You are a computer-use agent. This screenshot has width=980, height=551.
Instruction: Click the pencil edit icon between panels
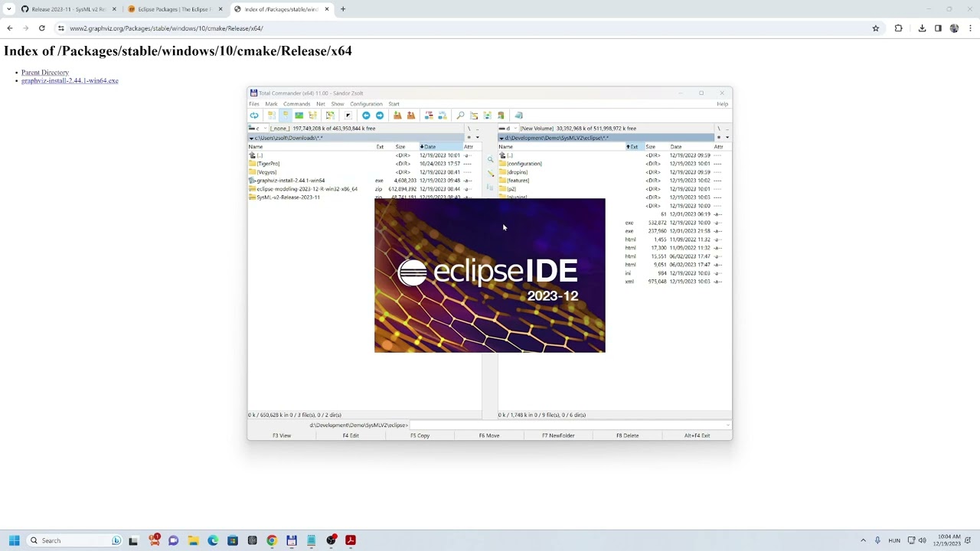pyautogui.click(x=491, y=174)
